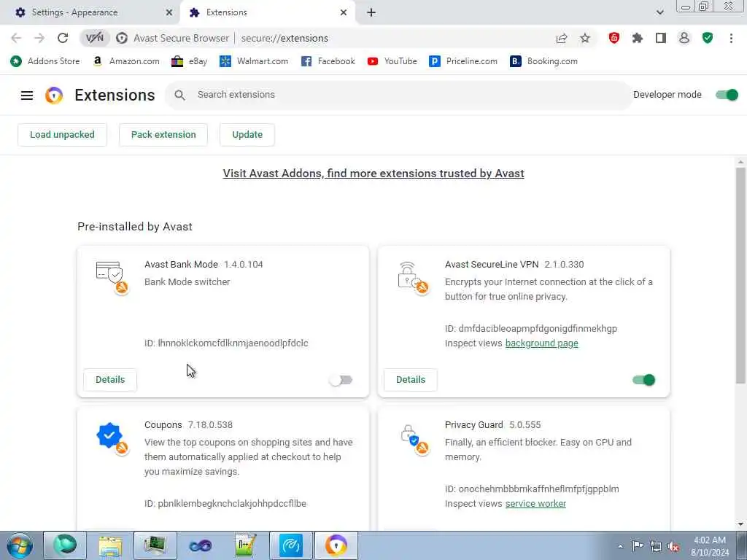Open the side panel icon
Viewport: 747px width, 560px height.
pyautogui.click(x=661, y=38)
